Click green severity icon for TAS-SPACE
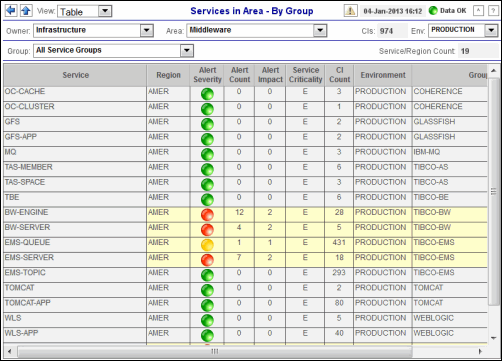 tap(207, 184)
